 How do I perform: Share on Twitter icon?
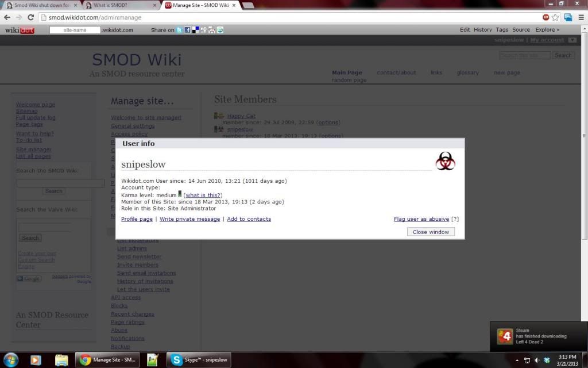pos(179,30)
